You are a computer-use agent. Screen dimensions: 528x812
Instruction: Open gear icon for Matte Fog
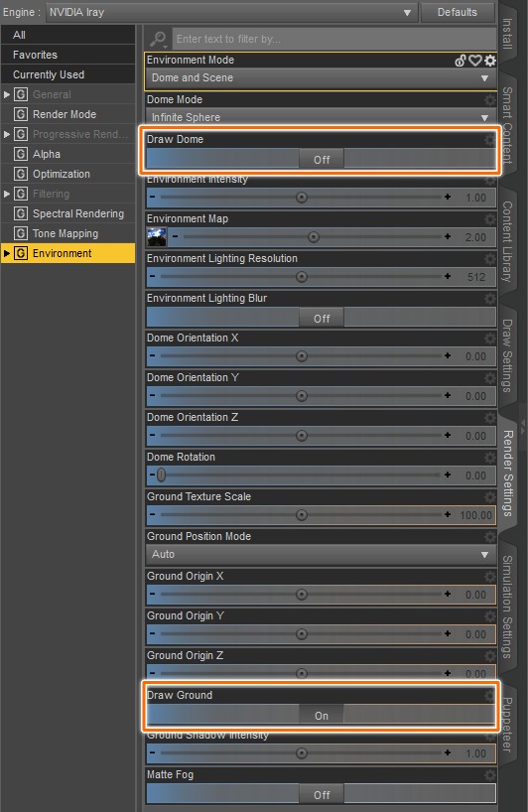click(x=489, y=774)
